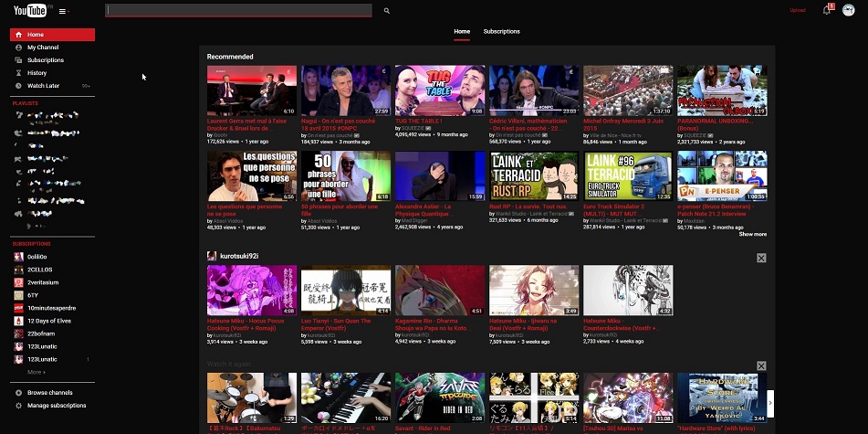Click the 10minutesaperdre channel avatar
The image size is (868, 434).
pos(19,308)
